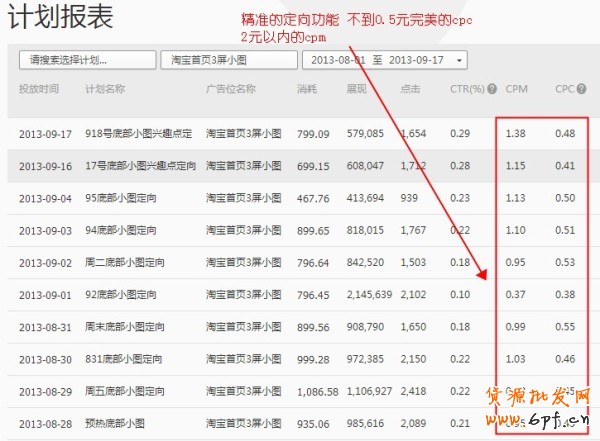Sort by the 展现 column header

pos(356,89)
